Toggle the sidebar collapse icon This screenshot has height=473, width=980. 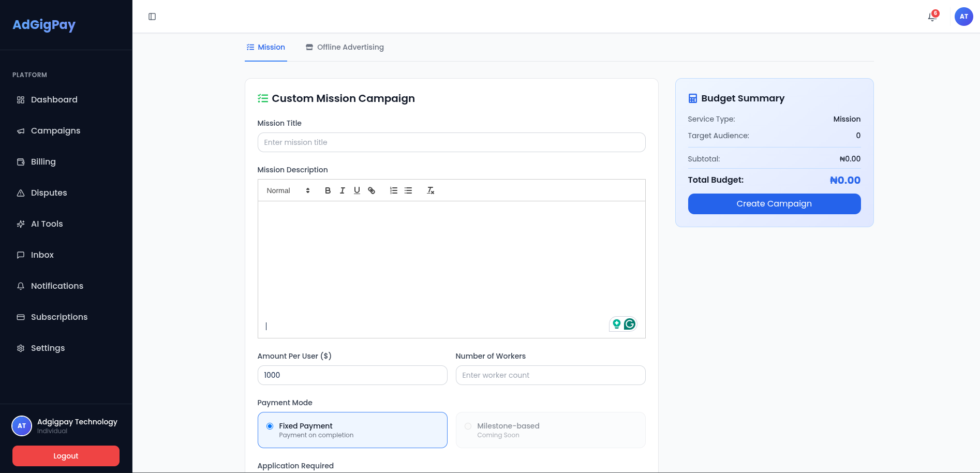[152, 17]
